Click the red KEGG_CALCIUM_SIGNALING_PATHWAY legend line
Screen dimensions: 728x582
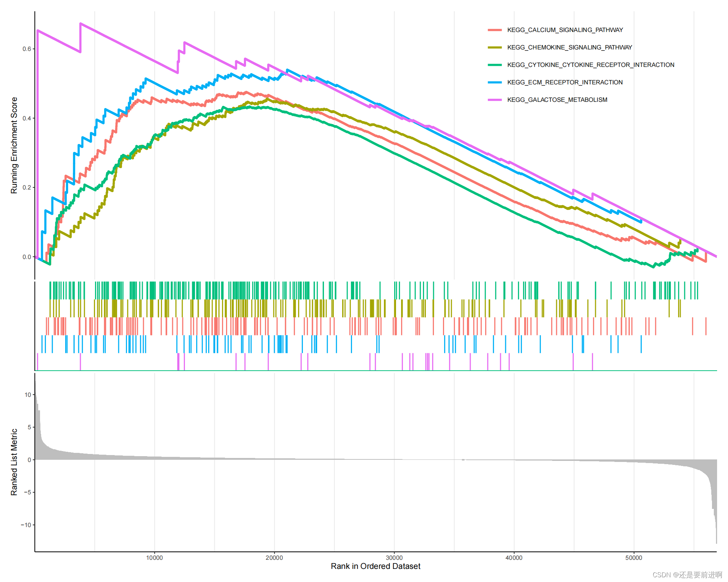[495, 30]
